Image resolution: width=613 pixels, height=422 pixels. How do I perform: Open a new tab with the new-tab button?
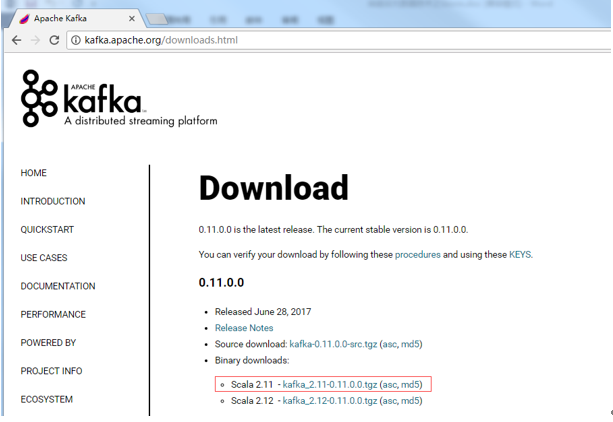tap(156, 18)
